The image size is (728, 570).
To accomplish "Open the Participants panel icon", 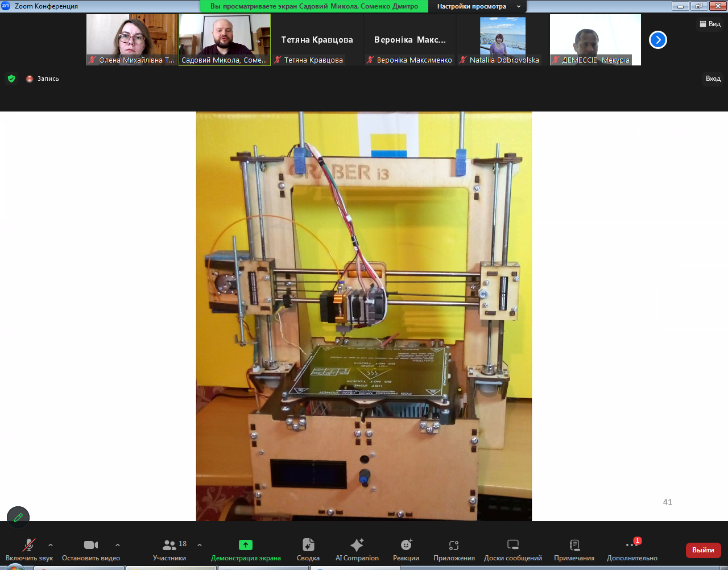I will pyautogui.click(x=169, y=545).
